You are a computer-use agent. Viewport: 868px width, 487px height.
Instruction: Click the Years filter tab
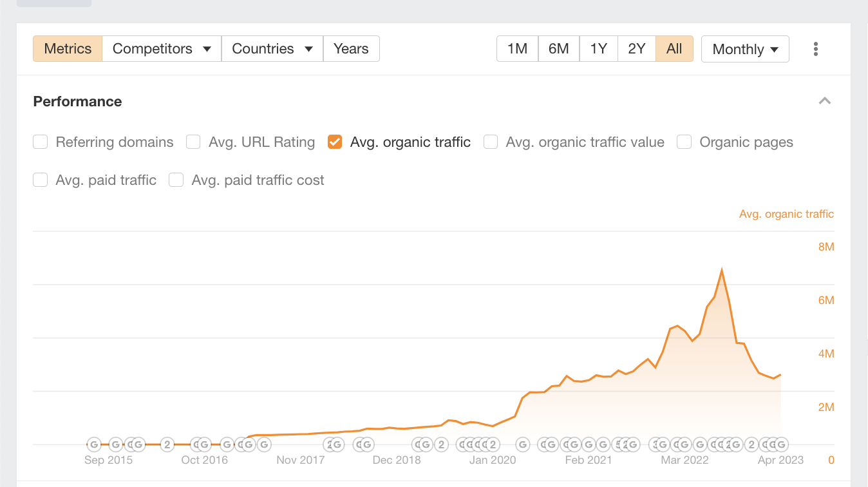coord(351,48)
